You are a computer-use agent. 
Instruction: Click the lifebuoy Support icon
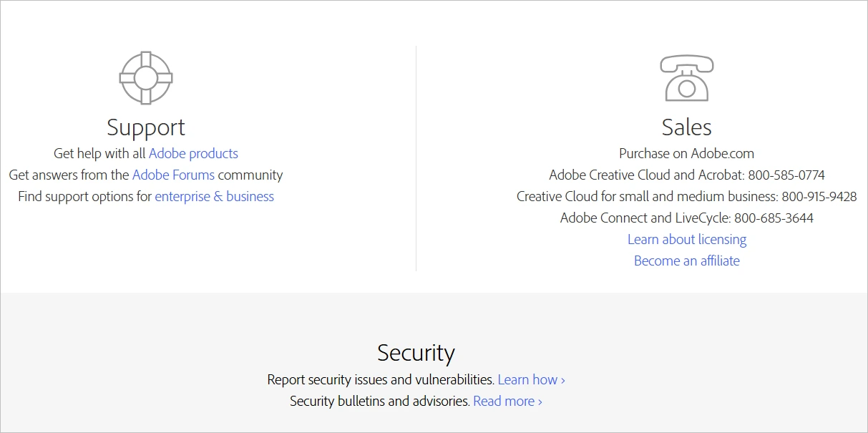(146, 77)
